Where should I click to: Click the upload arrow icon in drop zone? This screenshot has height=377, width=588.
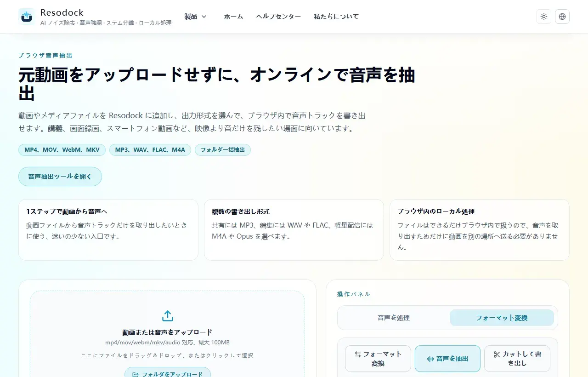coord(168,316)
